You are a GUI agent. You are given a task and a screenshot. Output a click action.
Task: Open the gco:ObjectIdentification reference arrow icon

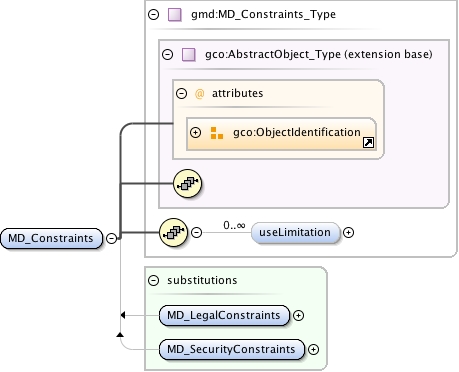pyautogui.click(x=368, y=143)
